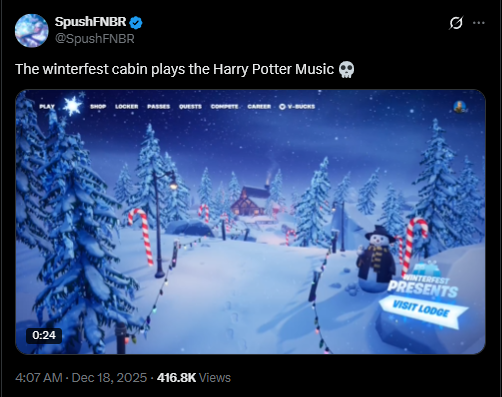This screenshot has height=397, width=502.
Task: Open the player avatar in video corner
Action: click(460, 107)
